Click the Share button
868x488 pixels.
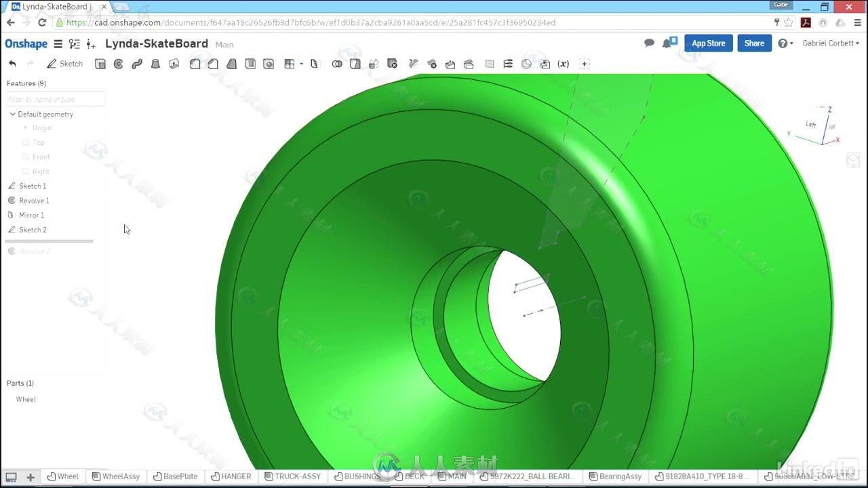[x=754, y=43]
